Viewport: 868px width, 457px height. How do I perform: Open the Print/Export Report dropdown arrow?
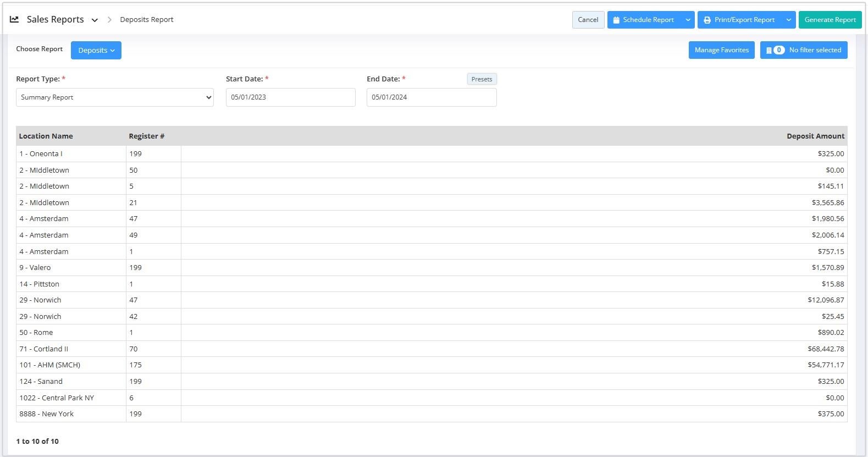tap(789, 20)
